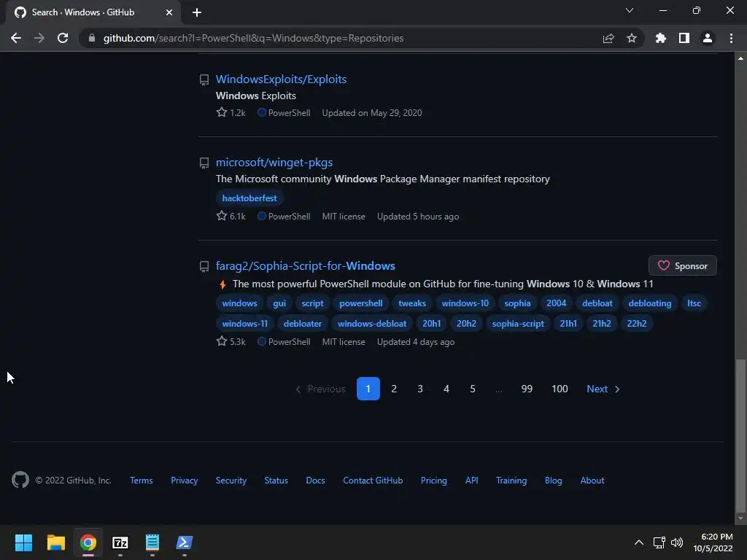Select the powershell topic tag
This screenshot has height=560, width=747.
click(360, 303)
